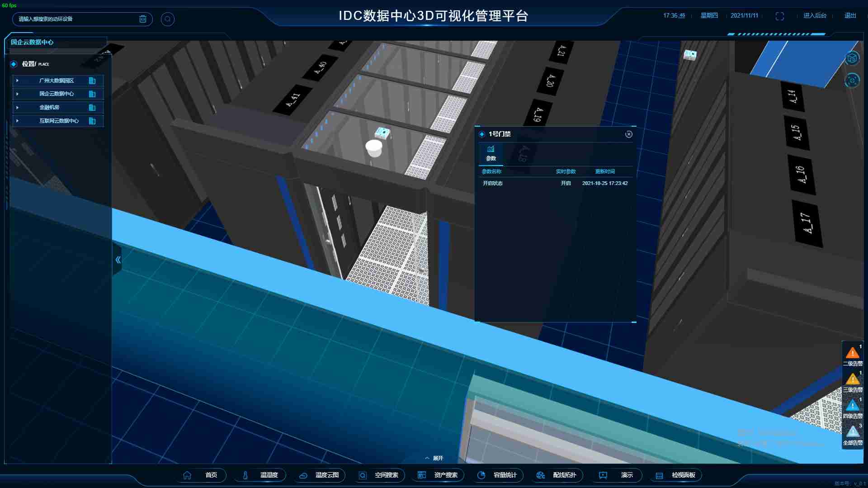
Task: Expand the 互联网云数据中心 tree node
Action: pos(17,121)
